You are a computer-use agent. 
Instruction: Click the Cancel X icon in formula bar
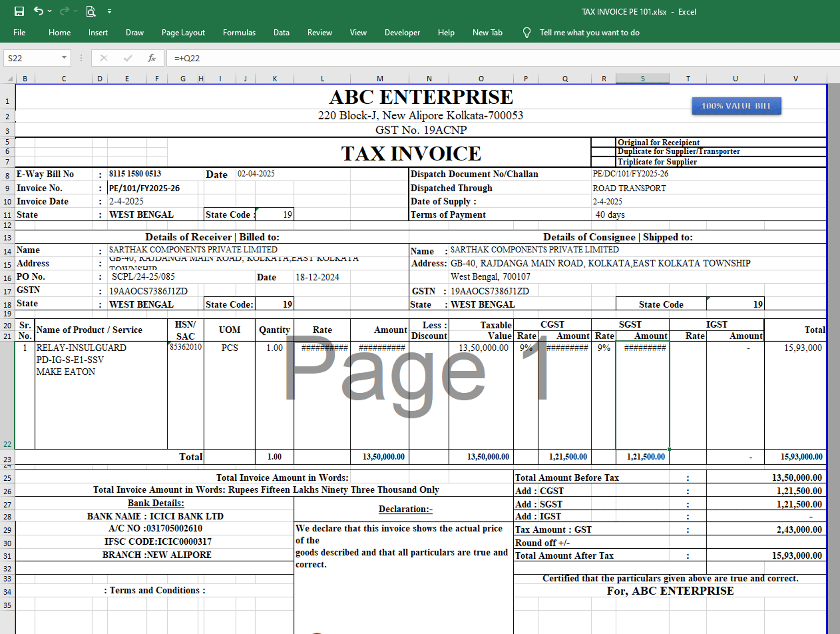click(x=104, y=58)
